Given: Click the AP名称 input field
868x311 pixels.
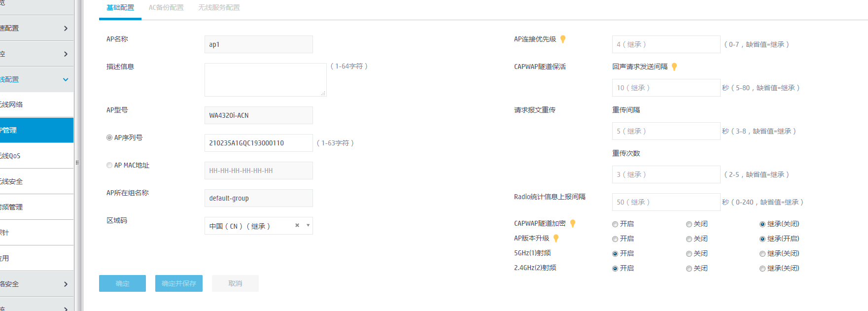Looking at the screenshot, I should pyautogui.click(x=258, y=44).
